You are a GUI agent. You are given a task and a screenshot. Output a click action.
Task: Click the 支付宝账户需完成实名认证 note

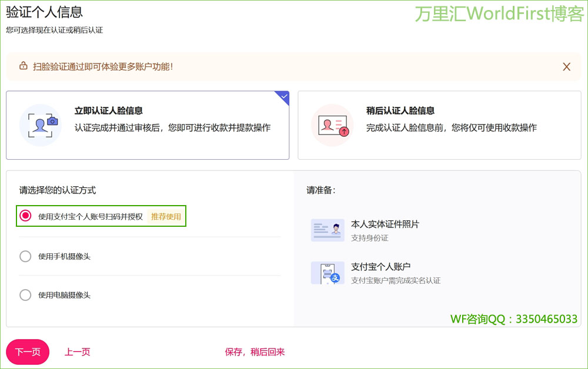(x=396, y=281)
